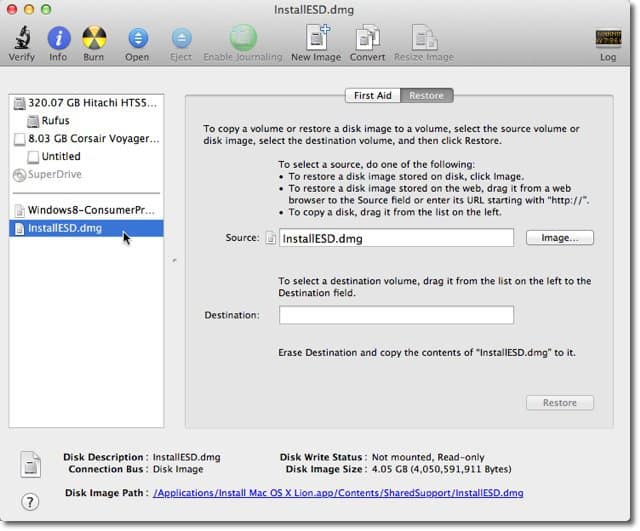Click the Verify microscope icon
Image resolution: width=640 pixels, height=531 pixels.
pos(22,38)
